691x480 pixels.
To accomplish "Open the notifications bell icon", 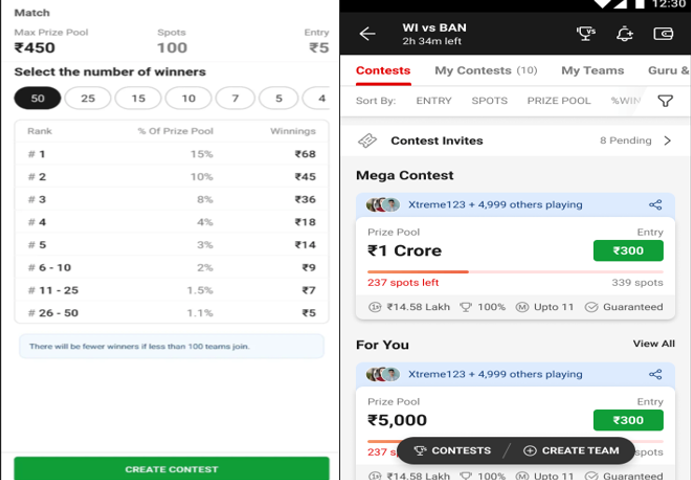I will tap(625, 34).
